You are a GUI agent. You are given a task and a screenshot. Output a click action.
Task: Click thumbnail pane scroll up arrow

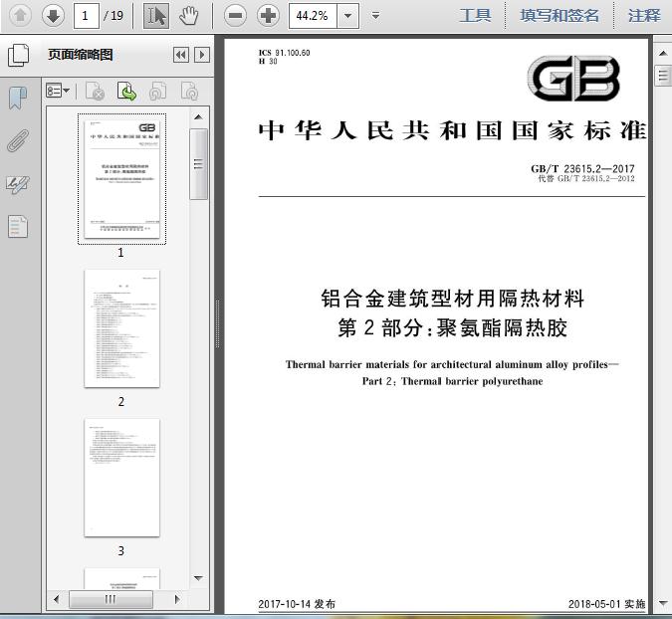point(198,117)
